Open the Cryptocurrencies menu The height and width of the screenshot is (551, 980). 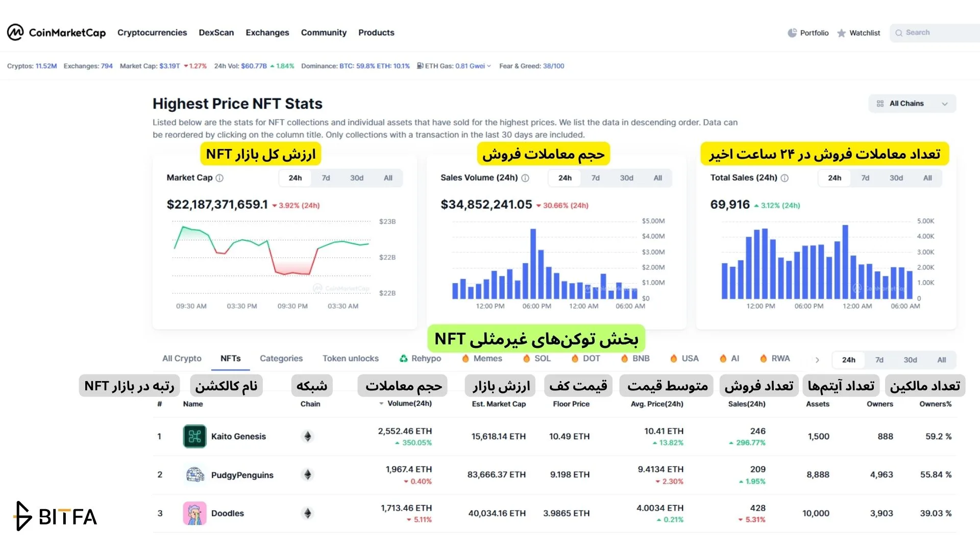[x=152, y=33]
